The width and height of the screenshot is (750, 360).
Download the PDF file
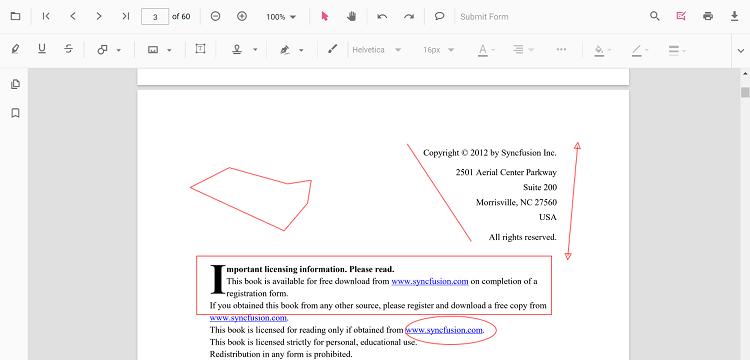point(735,16)
